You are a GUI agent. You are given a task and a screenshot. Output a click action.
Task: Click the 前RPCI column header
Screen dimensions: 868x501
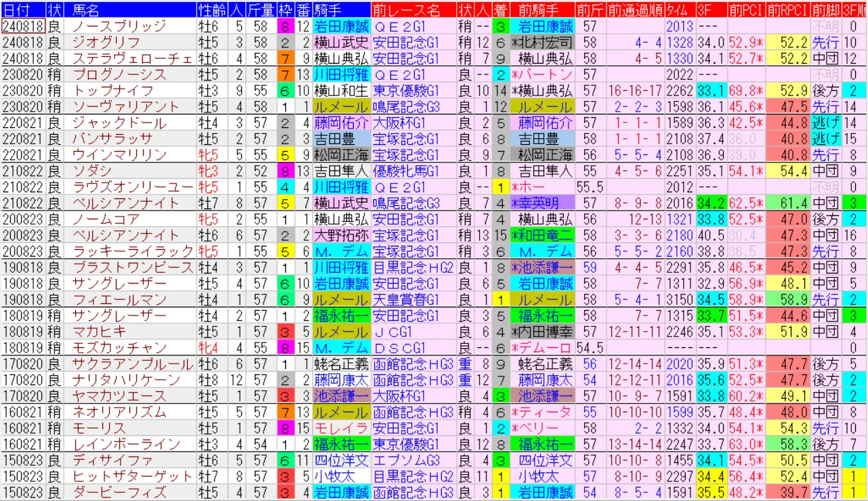(x=788, y=9)
